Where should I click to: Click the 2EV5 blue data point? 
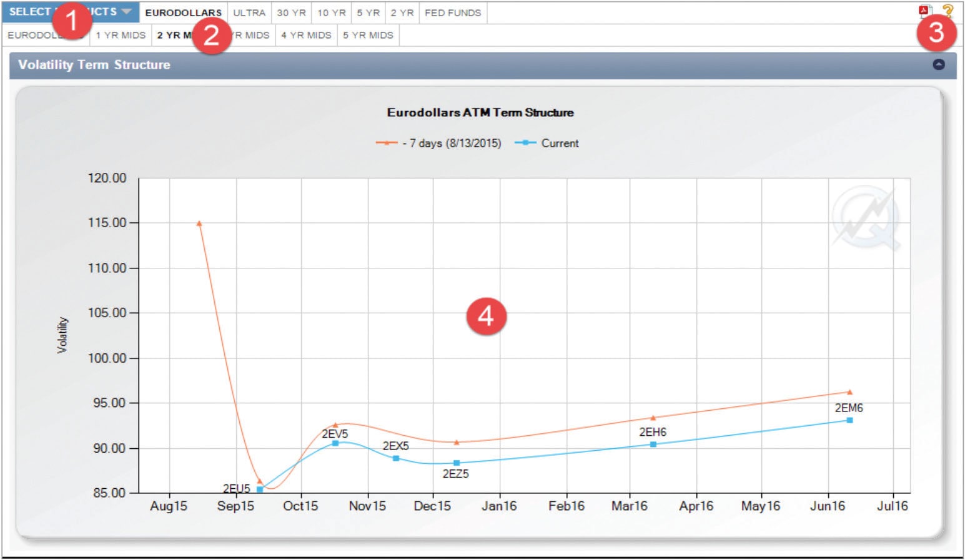(335, 443)
